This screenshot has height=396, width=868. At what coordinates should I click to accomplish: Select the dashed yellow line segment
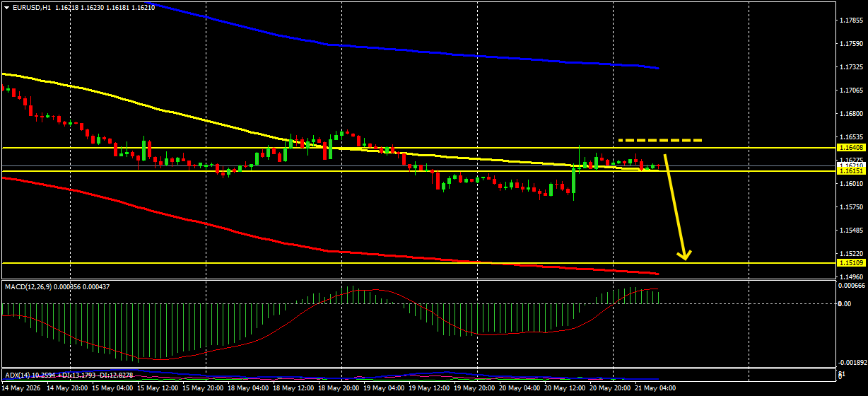pos(660,140)
